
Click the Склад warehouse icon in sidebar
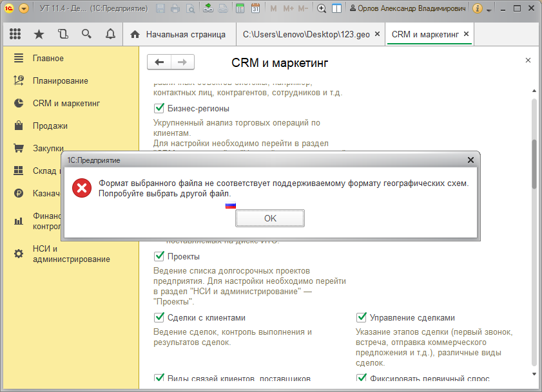(x=19, y=171)
